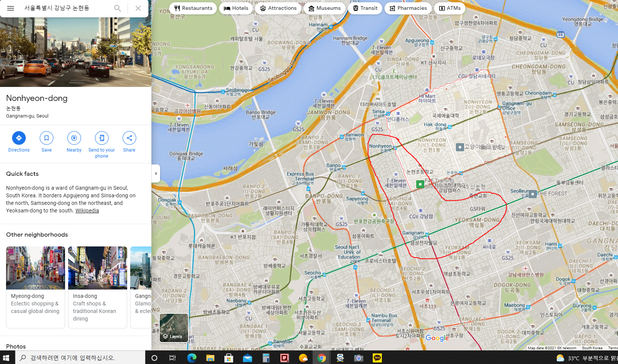This screenshot has height=364, width=618.
Task: Share the Nonhyeon-dong location
Action: [x=129, y=138]
